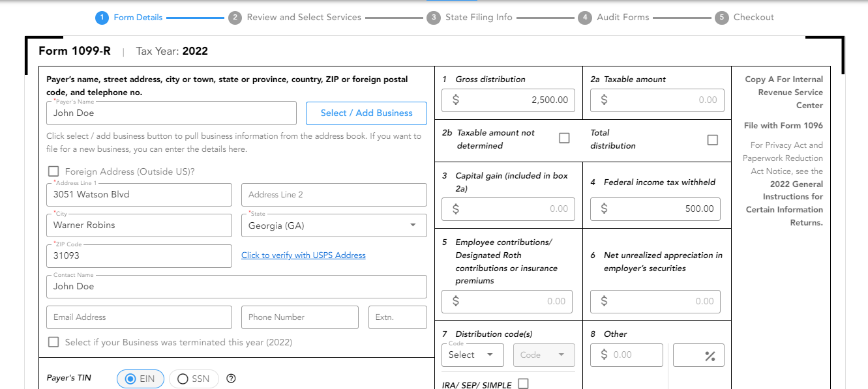Image resolution: width=868 pixels, height=389 pixels.
Task: Click step 3 State Filing Info circle
Action: 434,18
